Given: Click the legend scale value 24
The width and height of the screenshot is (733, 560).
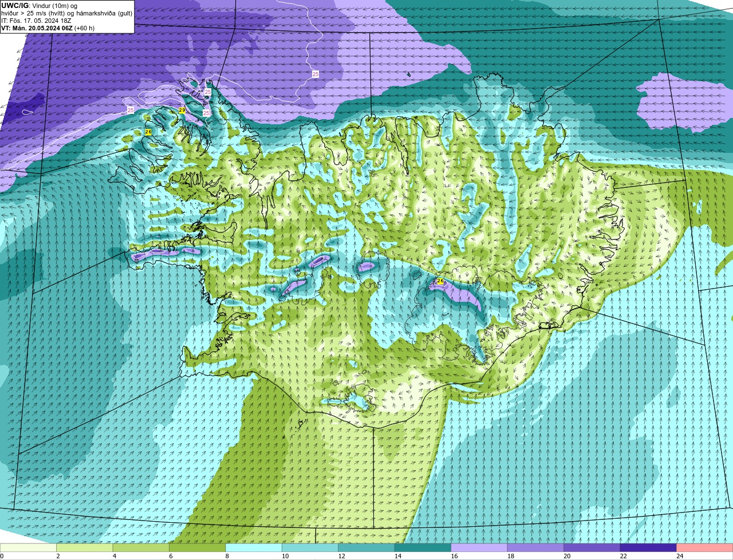Looking at the screenshot, I should point(679,555).
